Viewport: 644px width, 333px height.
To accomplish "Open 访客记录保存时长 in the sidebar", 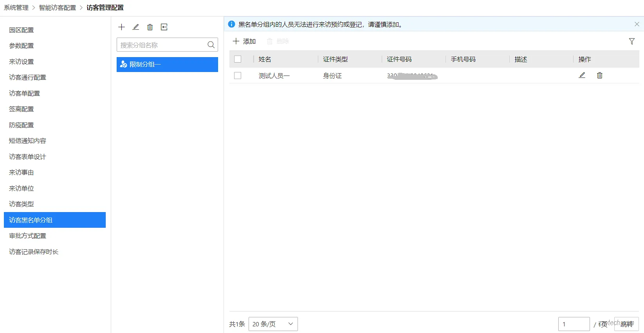I will tap(34, 252).
